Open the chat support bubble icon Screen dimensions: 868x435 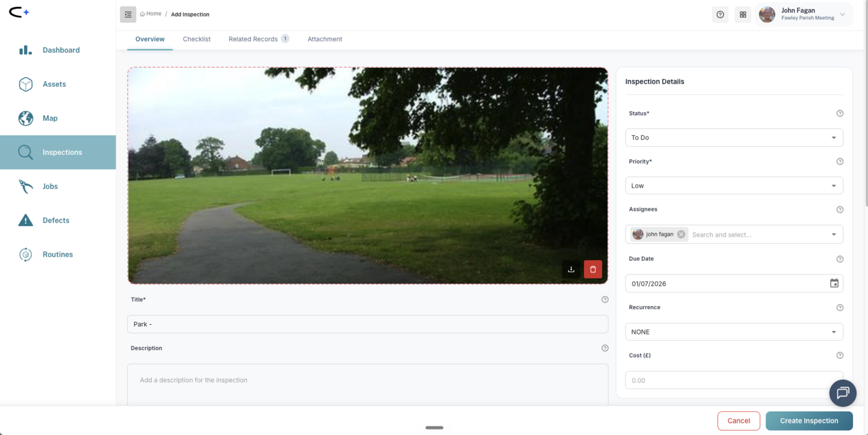point(843,393)
